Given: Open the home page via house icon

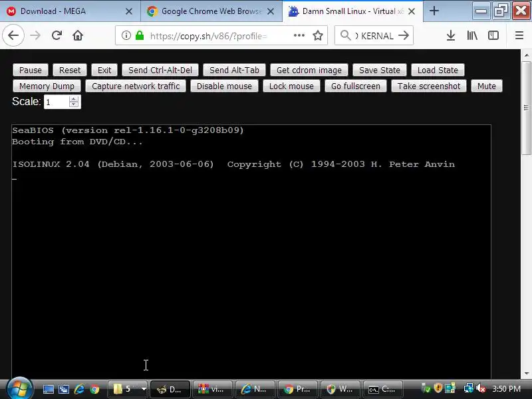Looking at the screenshot, I should tap(78, 35).
